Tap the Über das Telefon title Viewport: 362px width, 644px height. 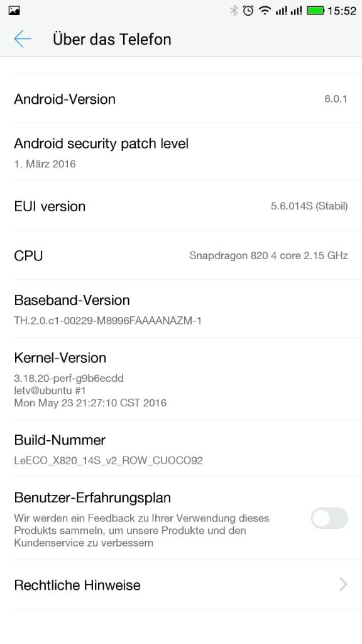click(112, 40)
